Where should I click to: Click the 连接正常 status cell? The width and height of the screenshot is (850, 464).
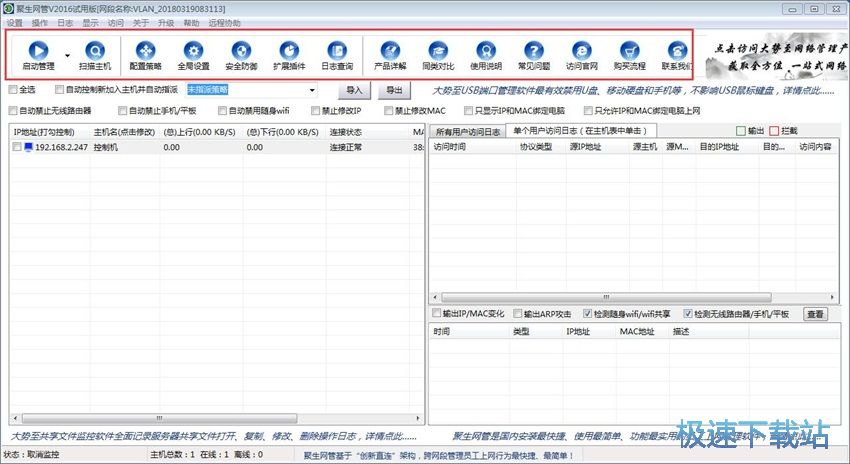(346, 147)
